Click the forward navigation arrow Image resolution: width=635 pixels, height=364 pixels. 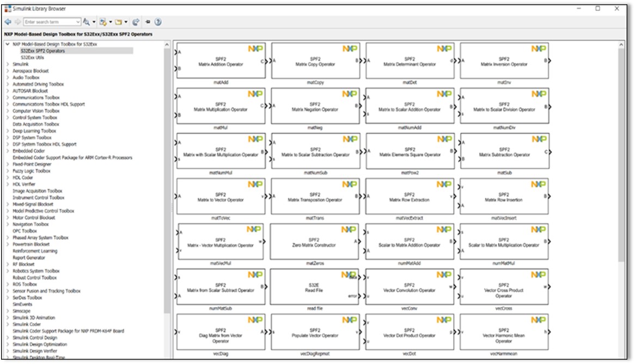(x=17, y=22)
